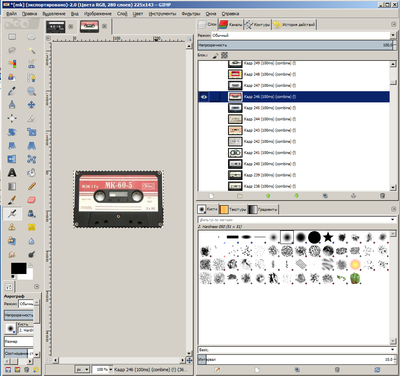Toggle visibility eye of layer Кадр 246

pos(204,97)
